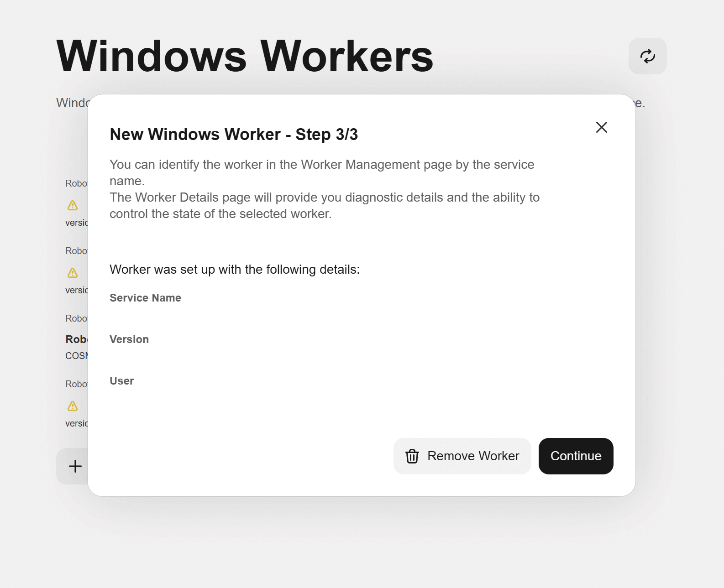724x588 pixels.
Task: Click the Service Name label
Action: coord(145,298)
